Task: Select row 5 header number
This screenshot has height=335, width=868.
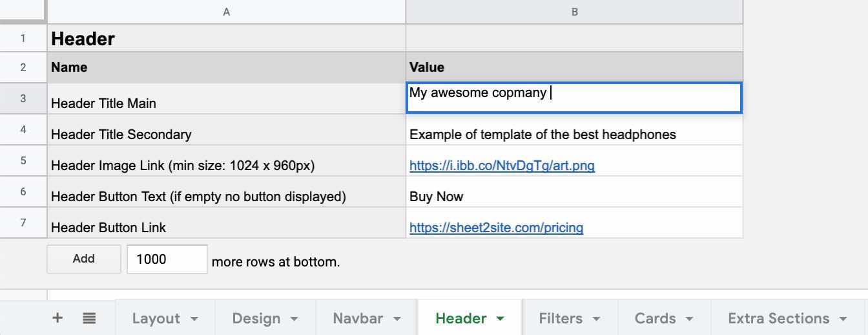Action: pyautogui.click(x=23, y=160)
